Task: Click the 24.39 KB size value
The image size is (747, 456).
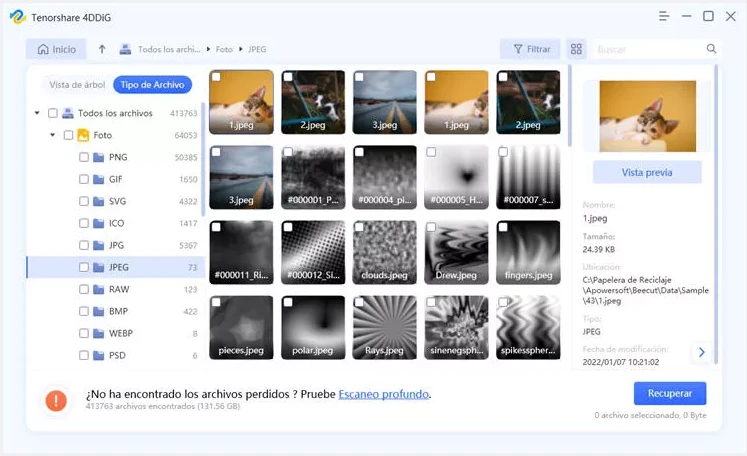Action: click(598, 249)
